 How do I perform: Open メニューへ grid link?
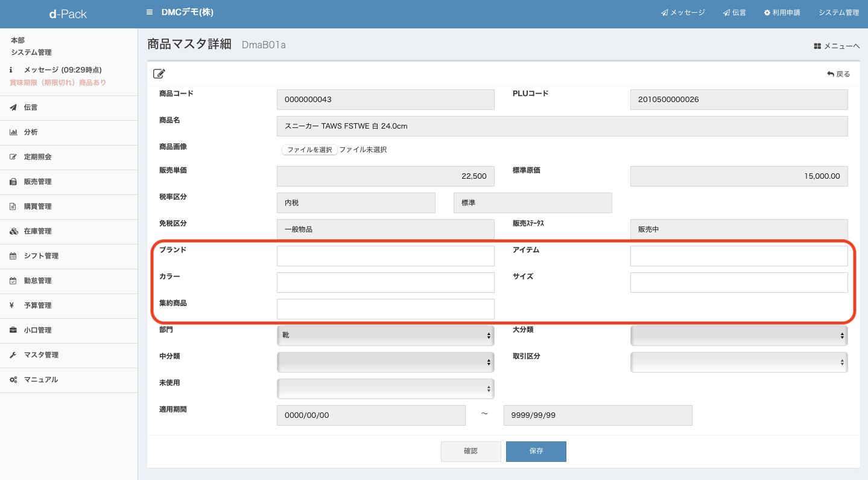point(836,46)
